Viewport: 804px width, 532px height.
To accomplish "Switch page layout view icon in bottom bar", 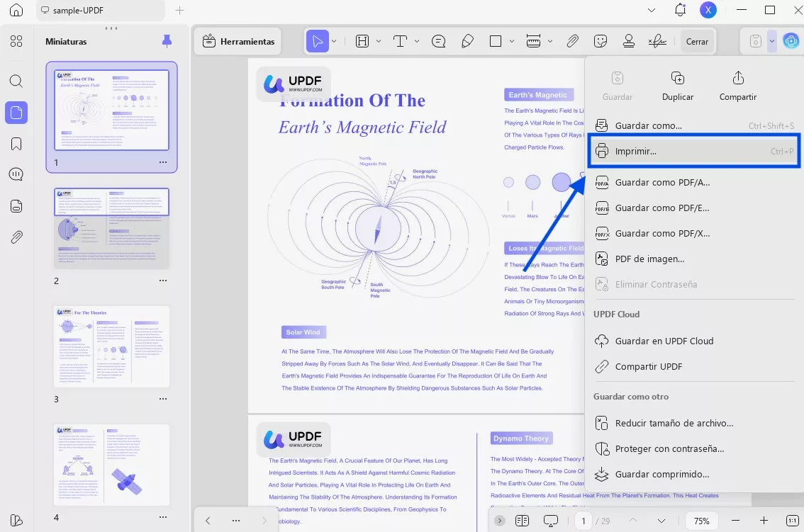I will tap(522, 521).
